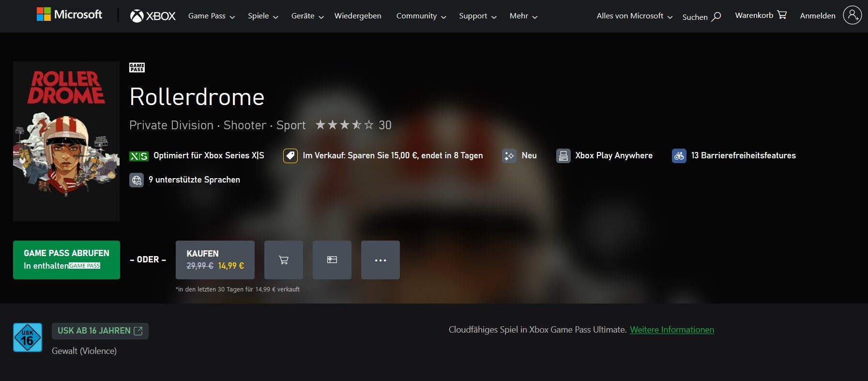The width and height of the screenshot is (868, 381).
Task: Expand the Mehr menu
Action: 524,16
